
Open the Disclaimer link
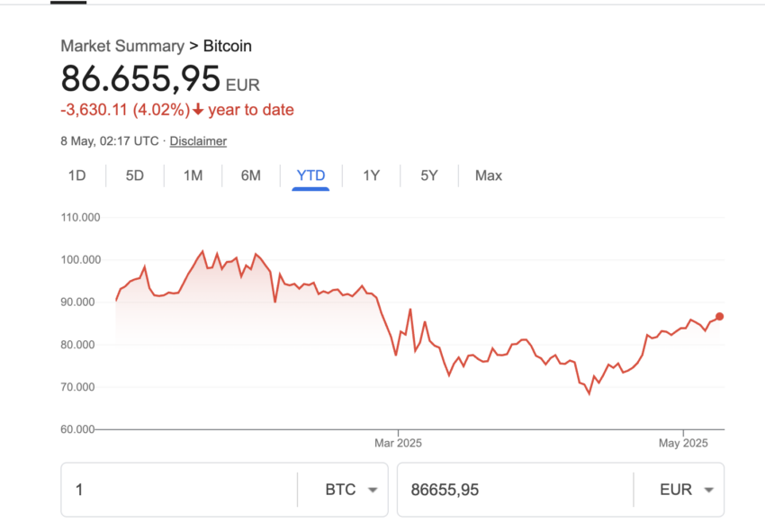[198, 141]
